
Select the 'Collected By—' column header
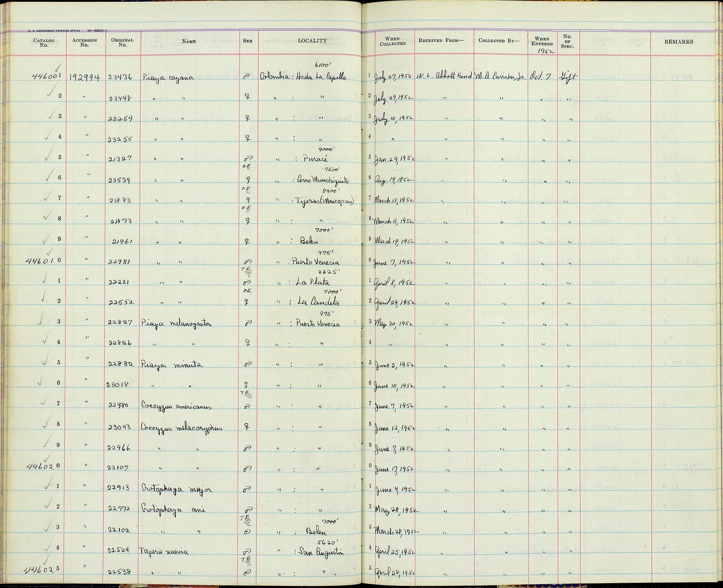point(499,41)
